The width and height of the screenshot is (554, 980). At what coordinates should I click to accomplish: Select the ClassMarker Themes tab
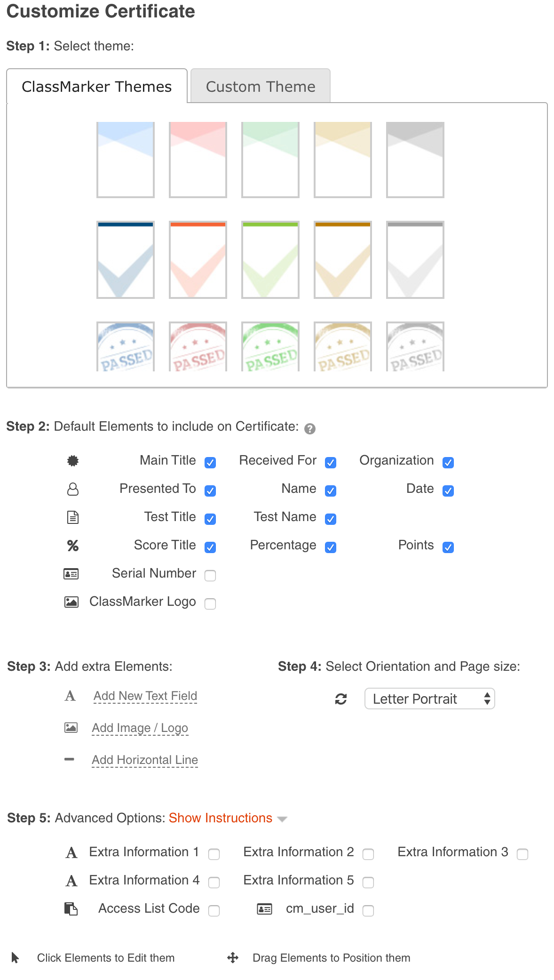97,87
